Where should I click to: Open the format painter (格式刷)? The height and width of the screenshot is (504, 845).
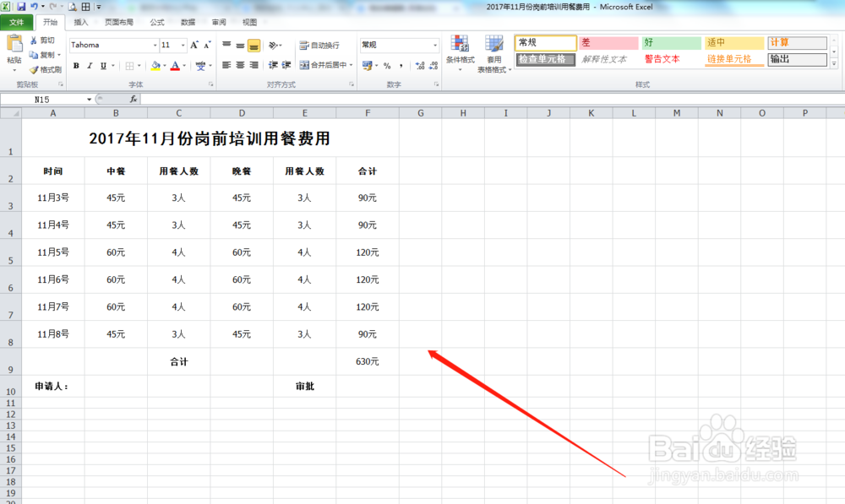tap(44, 69)
